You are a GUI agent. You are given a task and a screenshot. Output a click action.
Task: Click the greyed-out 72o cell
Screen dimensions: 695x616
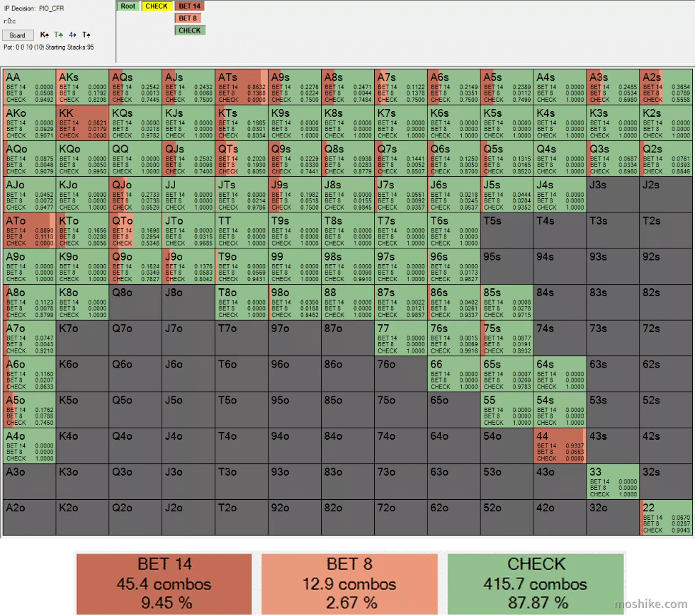401,518
